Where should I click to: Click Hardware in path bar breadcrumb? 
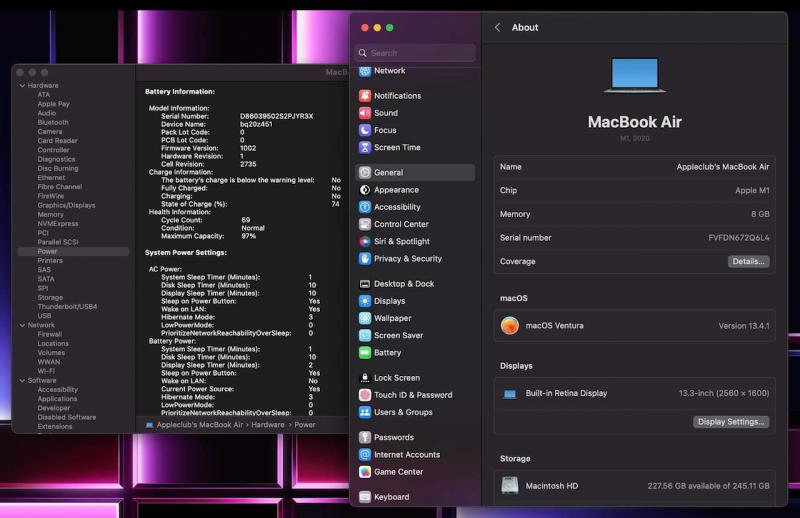coord(267,425)
